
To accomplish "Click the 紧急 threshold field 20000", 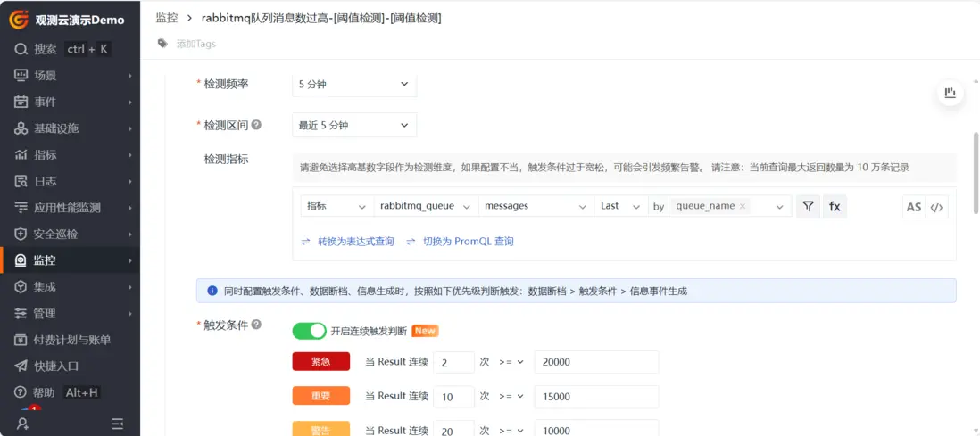I will coord(596,362).
